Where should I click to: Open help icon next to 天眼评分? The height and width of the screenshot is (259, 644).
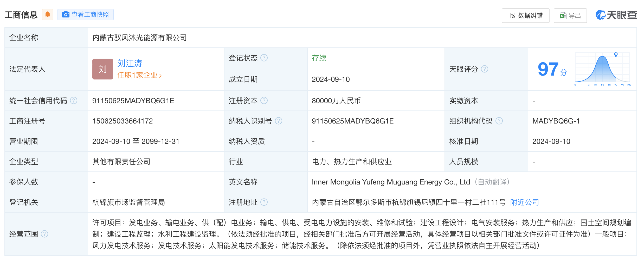pos(484,69)
